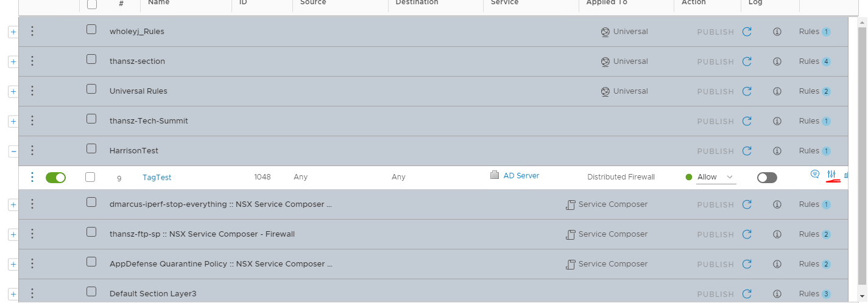Click the AD Server service link
This screenshot has width=868, height=303.
[521, 176]
